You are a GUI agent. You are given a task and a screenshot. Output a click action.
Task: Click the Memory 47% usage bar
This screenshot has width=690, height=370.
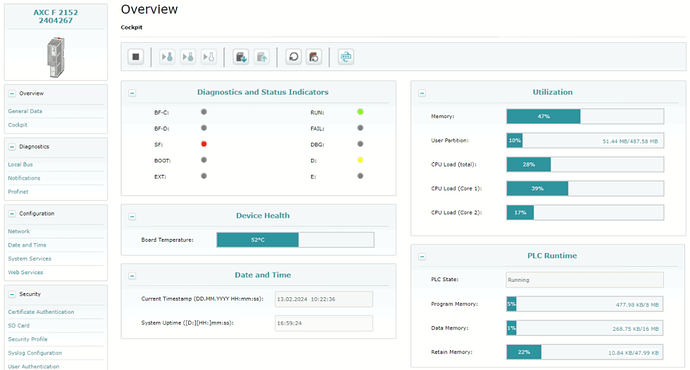585,117
